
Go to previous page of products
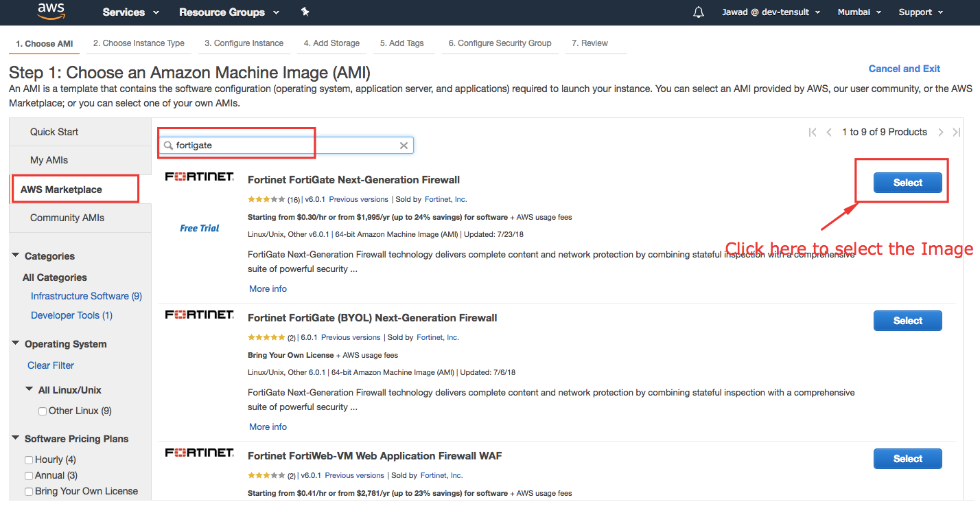tap(829, 132)
